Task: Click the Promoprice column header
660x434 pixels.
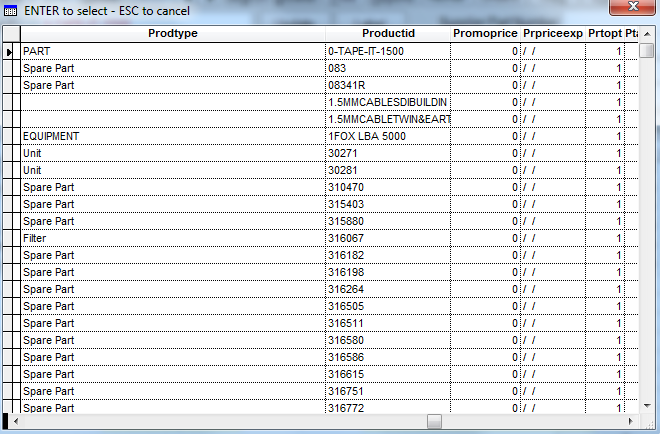Action: tap(485, 33)
